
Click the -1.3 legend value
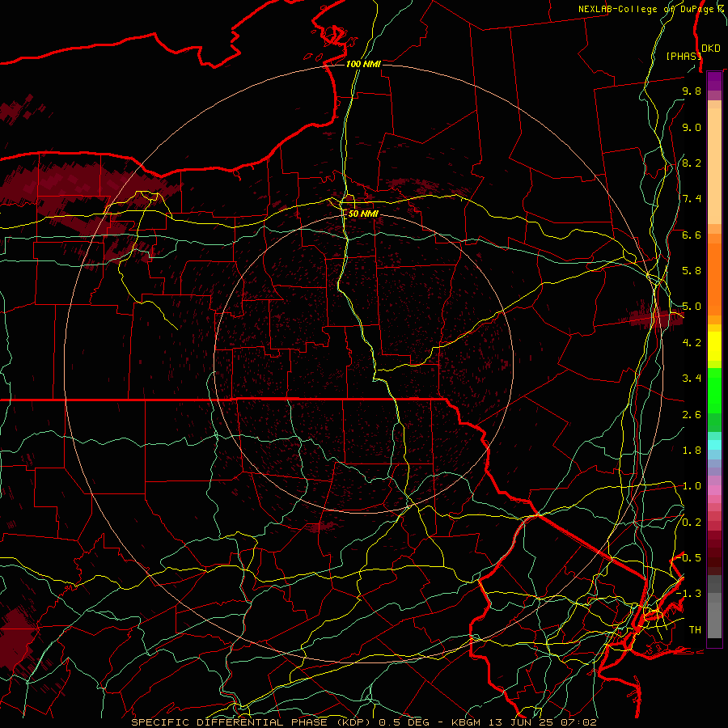[689, 594]
